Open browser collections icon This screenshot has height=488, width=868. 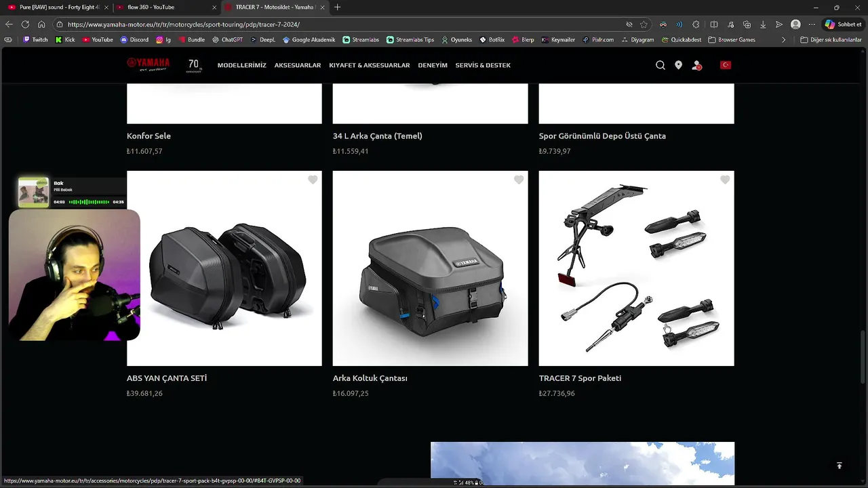click(x=747, y=24)
